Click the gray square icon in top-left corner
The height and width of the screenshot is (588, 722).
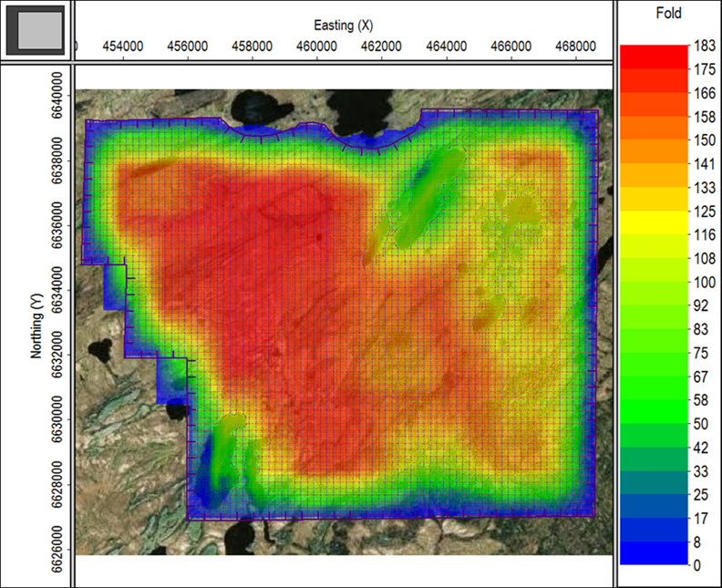pos(36,29)
